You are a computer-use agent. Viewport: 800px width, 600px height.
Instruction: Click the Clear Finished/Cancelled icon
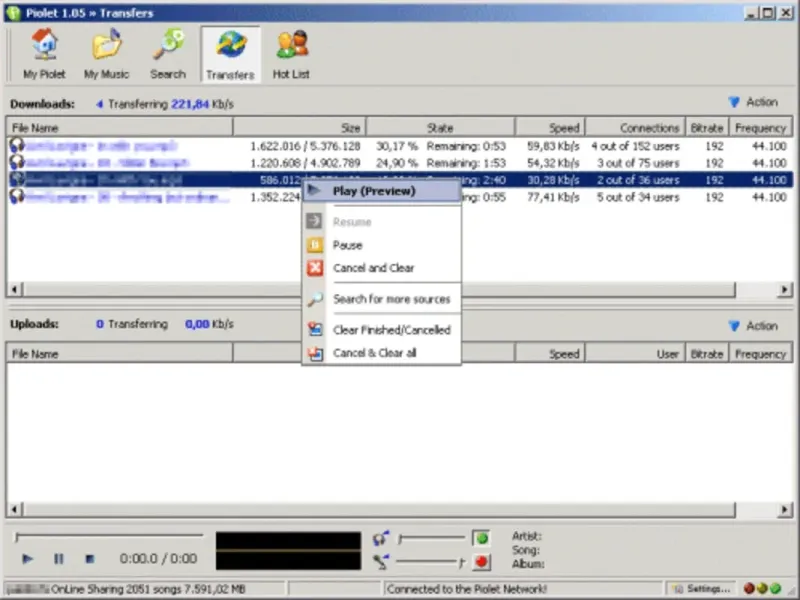[315, 330]
